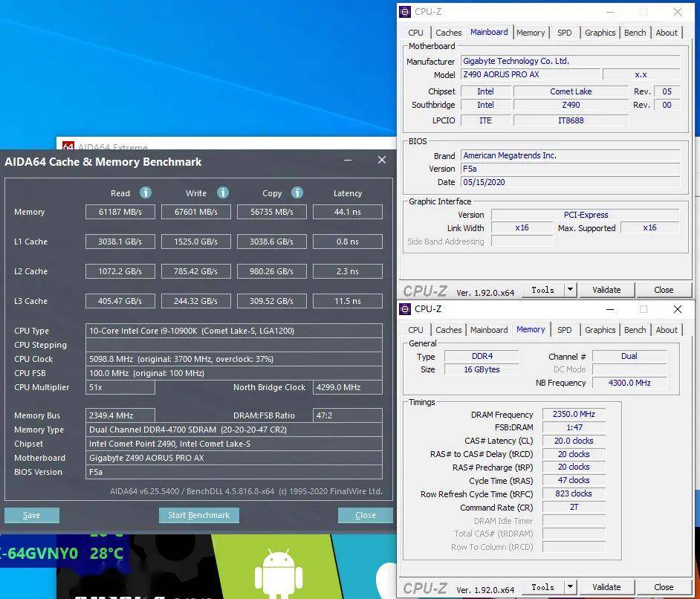
Task: Open the Bench tab in top CPU-Z
Action: point(635,33)
